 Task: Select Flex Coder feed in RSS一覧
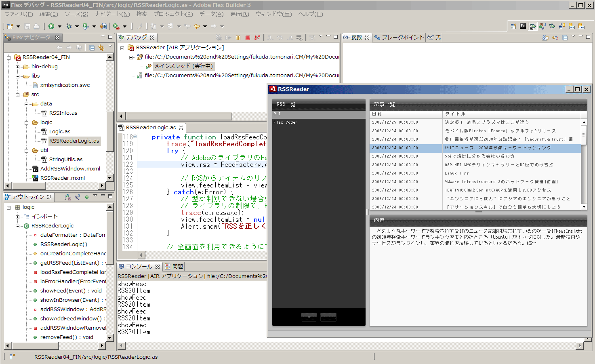[319, 122]
